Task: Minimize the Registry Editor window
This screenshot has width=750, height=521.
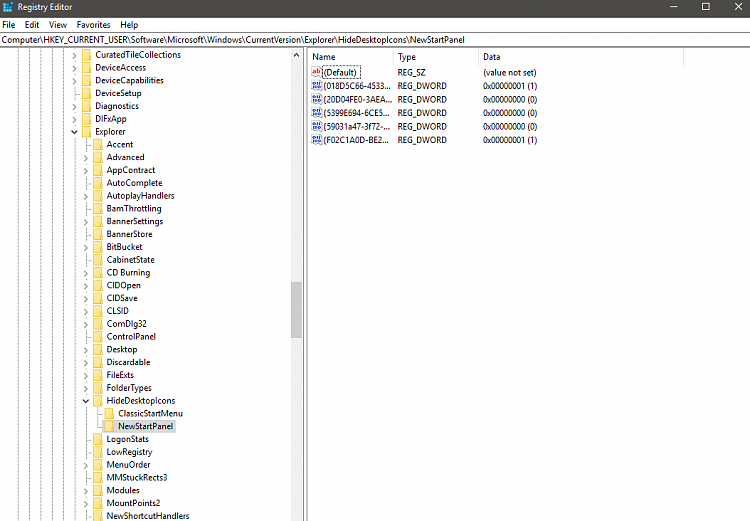Action: point(673,7)
